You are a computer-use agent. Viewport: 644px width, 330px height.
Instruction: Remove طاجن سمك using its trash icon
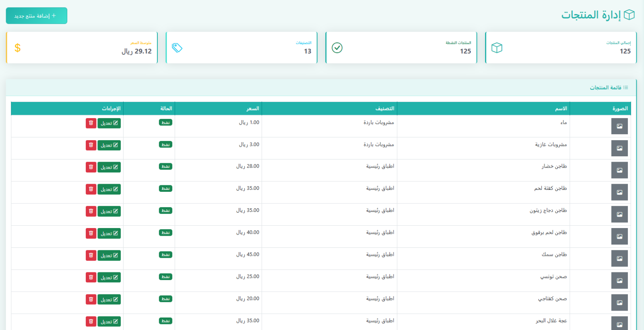click(91, 255)
